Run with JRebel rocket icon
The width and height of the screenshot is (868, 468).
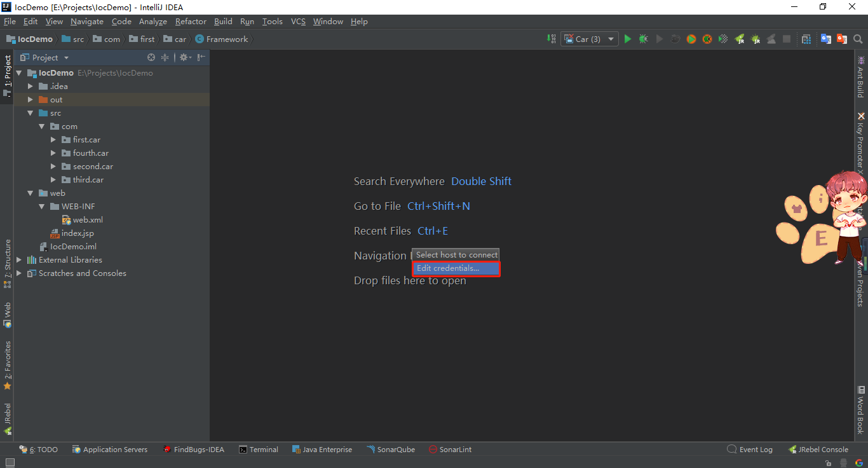pyautogui.click(x=740, y=39)
